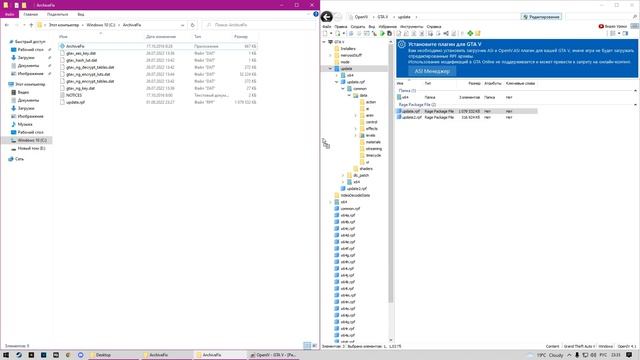Screen dimensions: 640x360
Task: Open the OpenIV GTA V taskbar button
Action: point(273,355)
